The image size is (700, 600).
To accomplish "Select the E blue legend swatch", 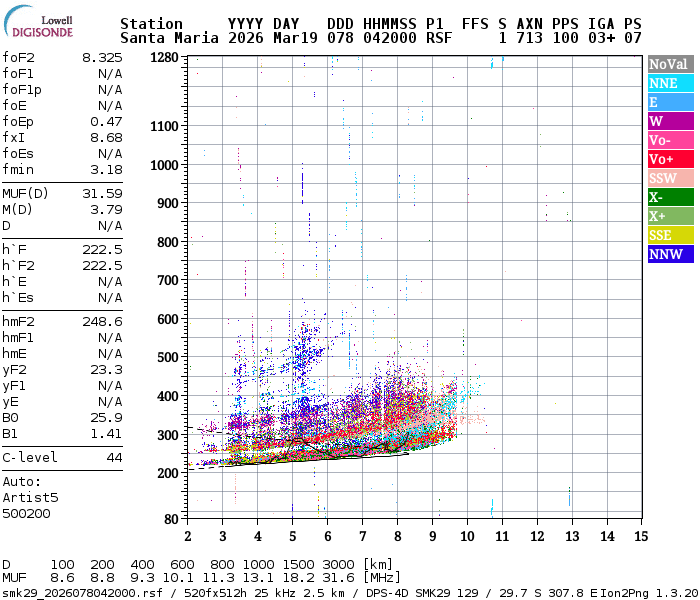I will pos(671,102).
